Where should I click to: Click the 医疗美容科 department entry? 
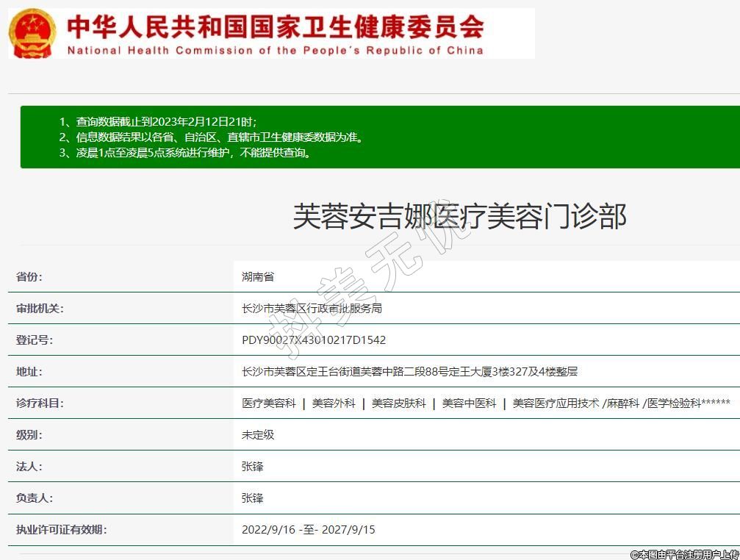point(269,403)
